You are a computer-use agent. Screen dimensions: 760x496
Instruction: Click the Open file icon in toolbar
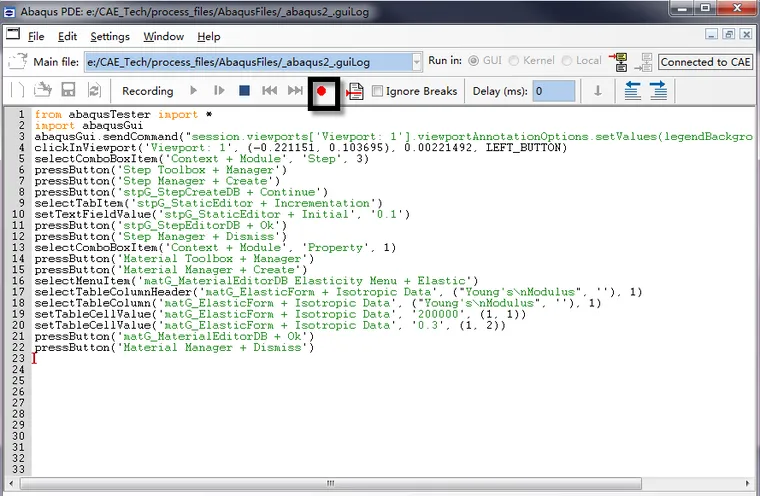point(43,90)
